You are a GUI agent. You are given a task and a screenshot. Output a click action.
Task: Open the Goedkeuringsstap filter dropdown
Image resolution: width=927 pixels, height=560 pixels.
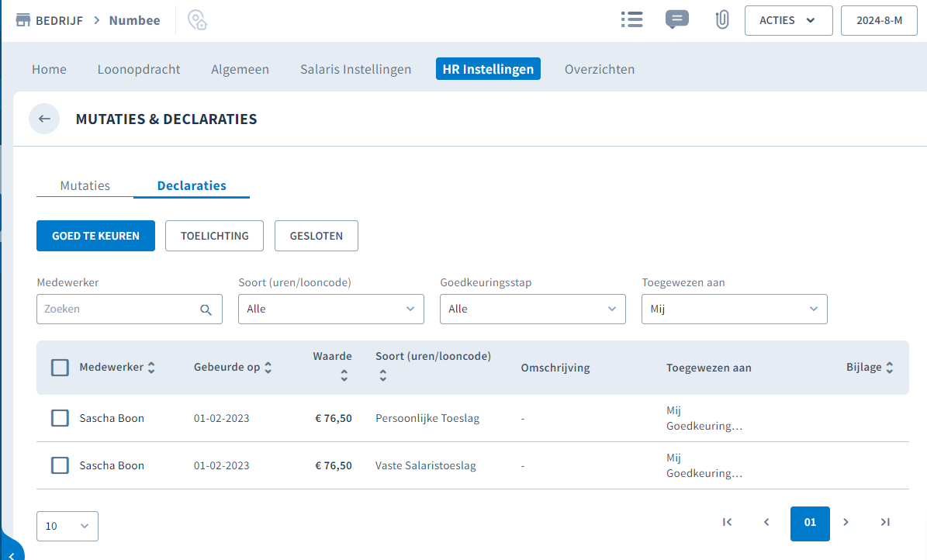click(x=533, y=309)
